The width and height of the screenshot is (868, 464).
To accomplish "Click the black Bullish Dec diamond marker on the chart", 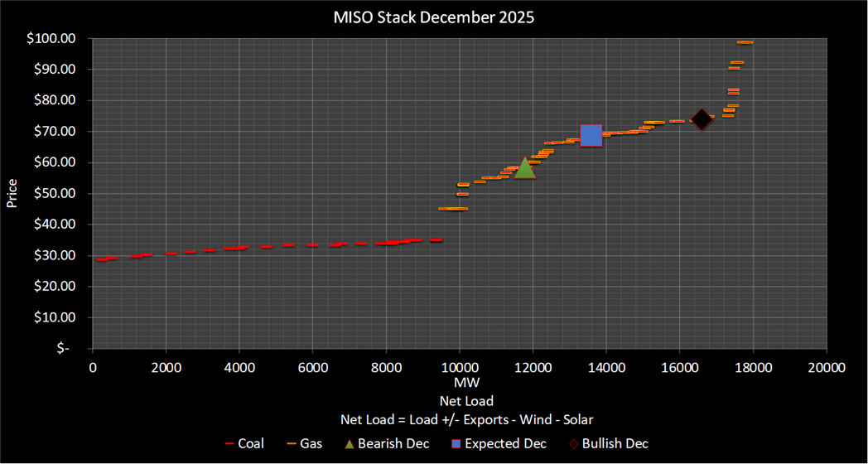I will 702,120.
